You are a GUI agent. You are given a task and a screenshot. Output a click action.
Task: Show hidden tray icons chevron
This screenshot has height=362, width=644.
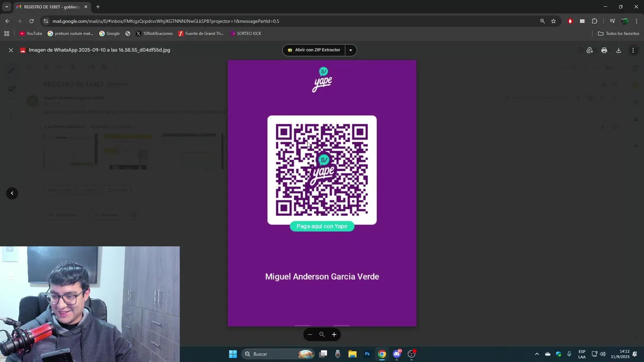(537, 354)
